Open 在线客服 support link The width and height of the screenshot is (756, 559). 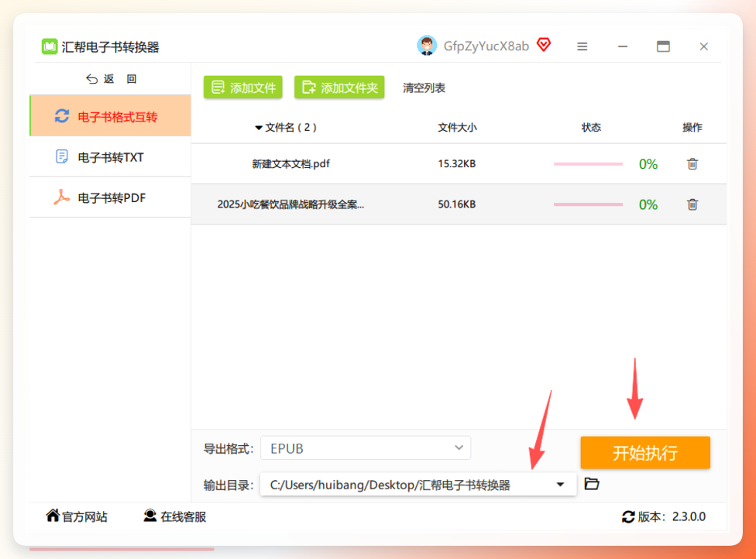(x=175, y=516)
